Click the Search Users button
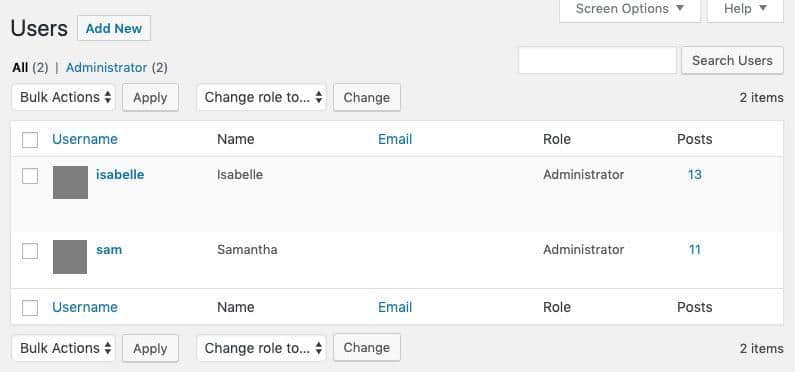The width and height of the screenshot is (795, 372). click(x=732, y=61)
